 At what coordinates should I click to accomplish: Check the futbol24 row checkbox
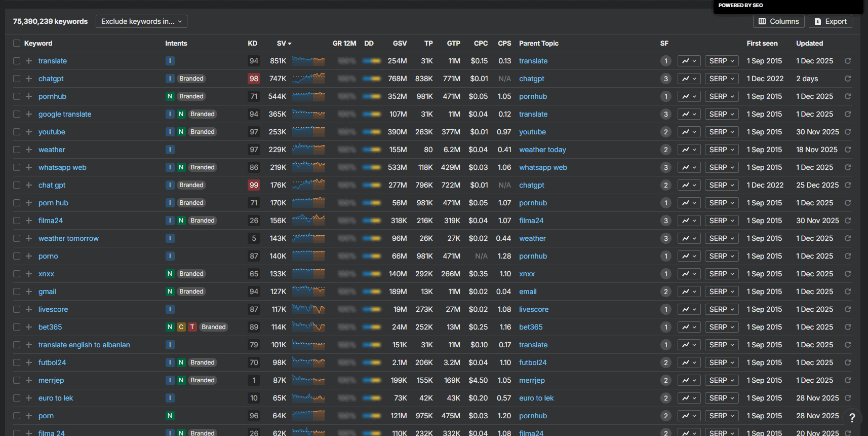(x=17, y=362)
